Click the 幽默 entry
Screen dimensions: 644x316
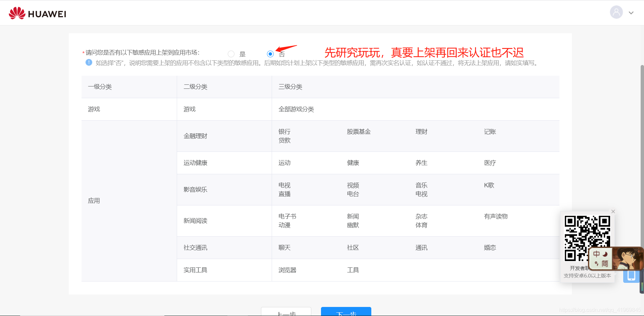point(353,225)
